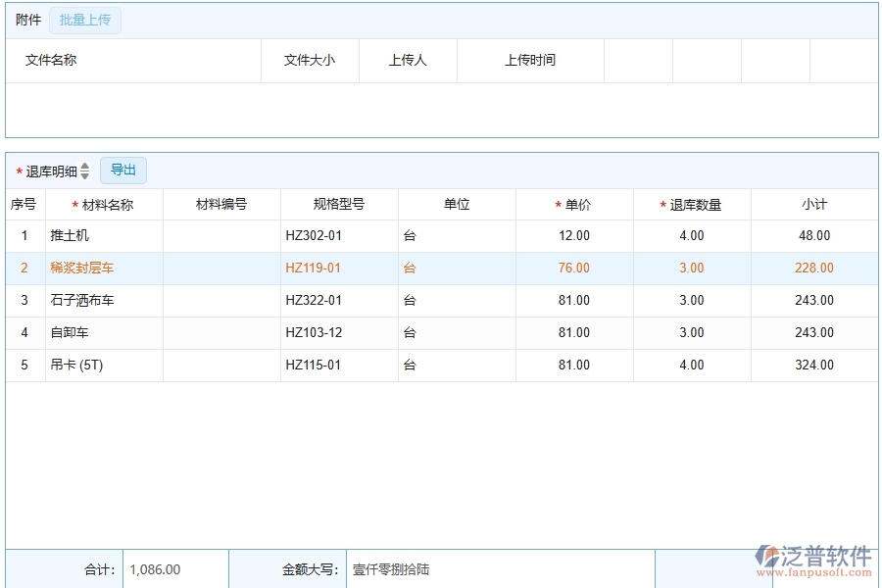Click the 批量上传 upload button
This screenshot has height=588, width=882.
[84, 20]
